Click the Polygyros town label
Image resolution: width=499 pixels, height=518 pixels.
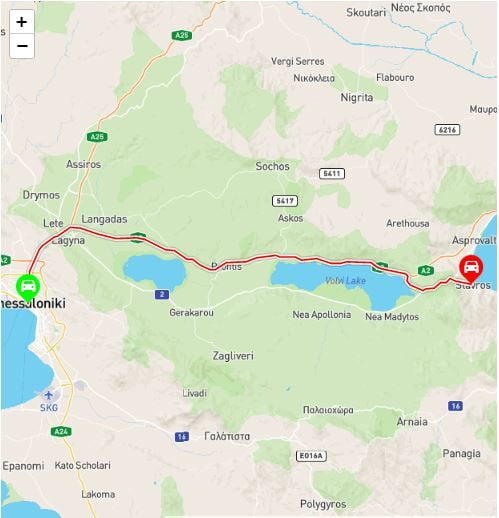[x=323, y=504]
